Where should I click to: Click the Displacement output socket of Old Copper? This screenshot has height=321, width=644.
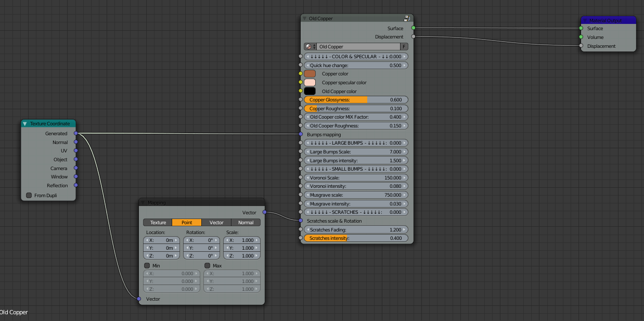coord(413,37)
